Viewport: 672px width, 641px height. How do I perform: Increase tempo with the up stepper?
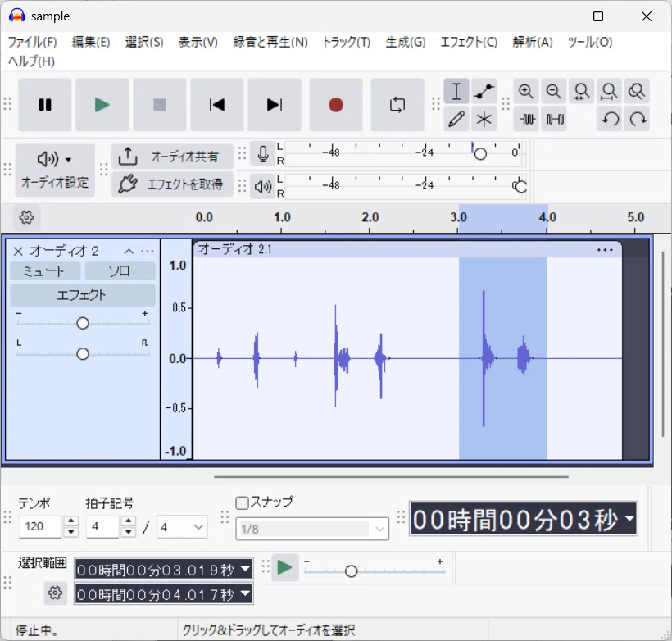(70, 521)
